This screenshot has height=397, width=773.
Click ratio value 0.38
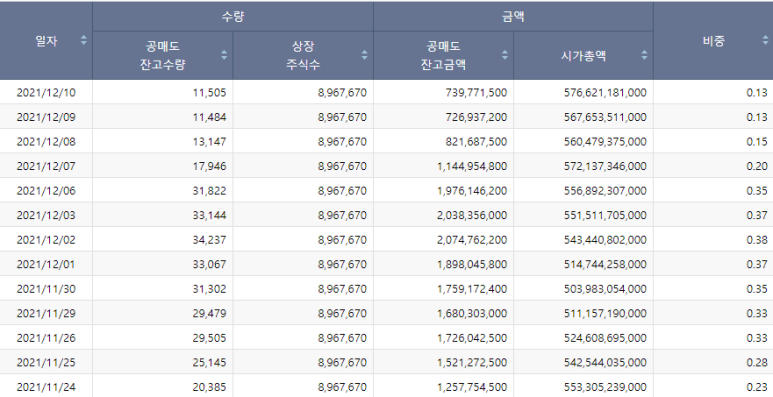[x=757, y=240]
